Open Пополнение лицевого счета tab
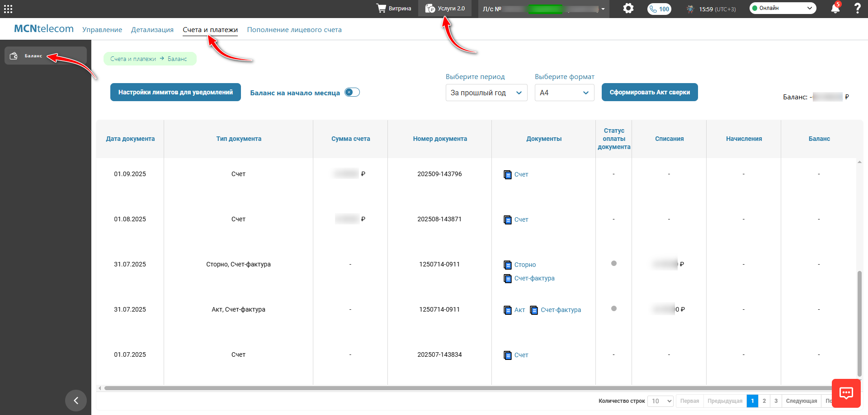This screenshot has height=415, width=868. 294,30
